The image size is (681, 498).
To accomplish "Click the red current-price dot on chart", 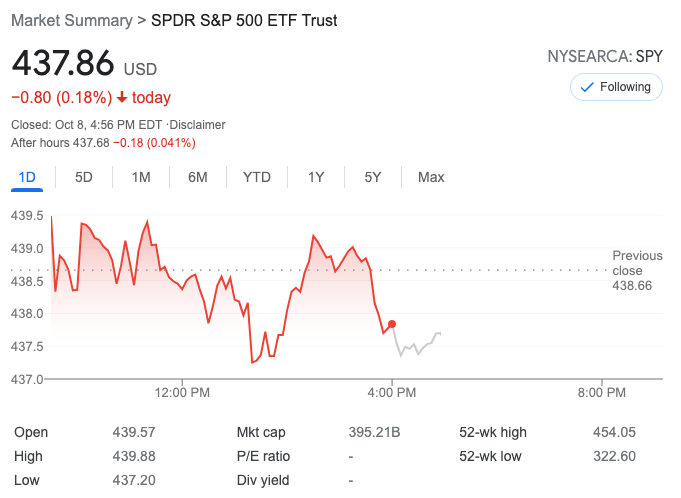I will (x=392, y=324).
